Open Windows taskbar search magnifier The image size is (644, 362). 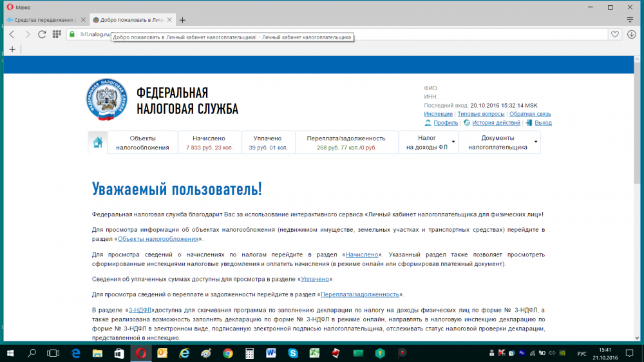[32, 353]
